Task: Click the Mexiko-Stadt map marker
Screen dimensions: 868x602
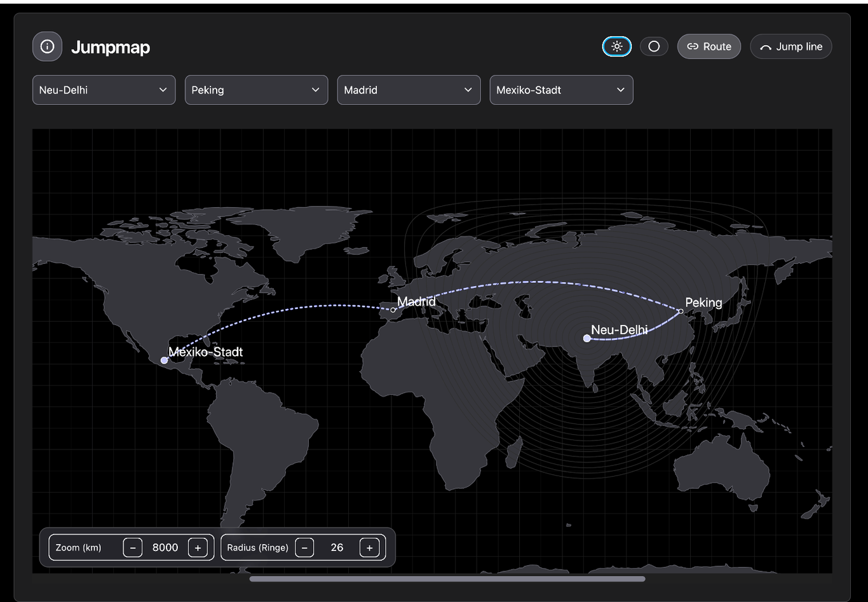Action: point(164,360)
